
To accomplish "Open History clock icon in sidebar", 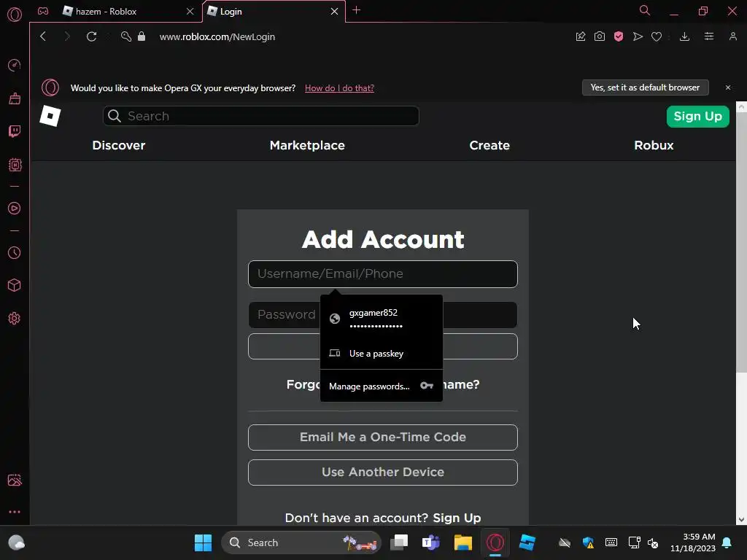I will 15,252.
